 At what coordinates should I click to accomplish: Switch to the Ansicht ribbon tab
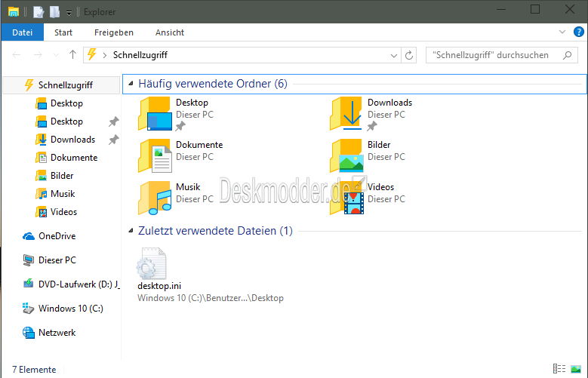(170, 32)
